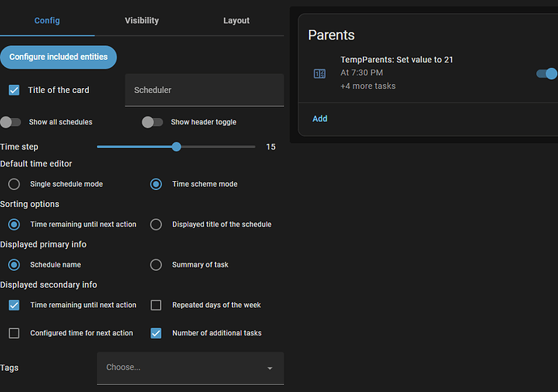Switch to the Visibility tab

142,20
